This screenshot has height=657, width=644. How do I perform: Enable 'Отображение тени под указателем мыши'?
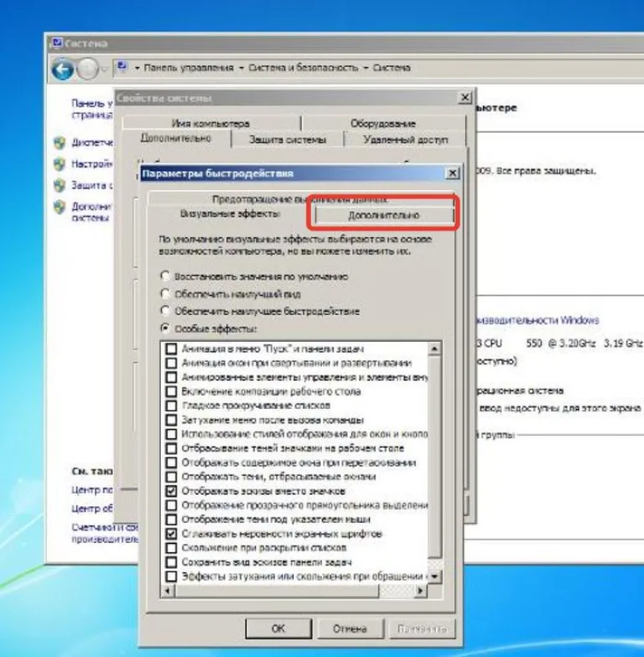point(171,520)
